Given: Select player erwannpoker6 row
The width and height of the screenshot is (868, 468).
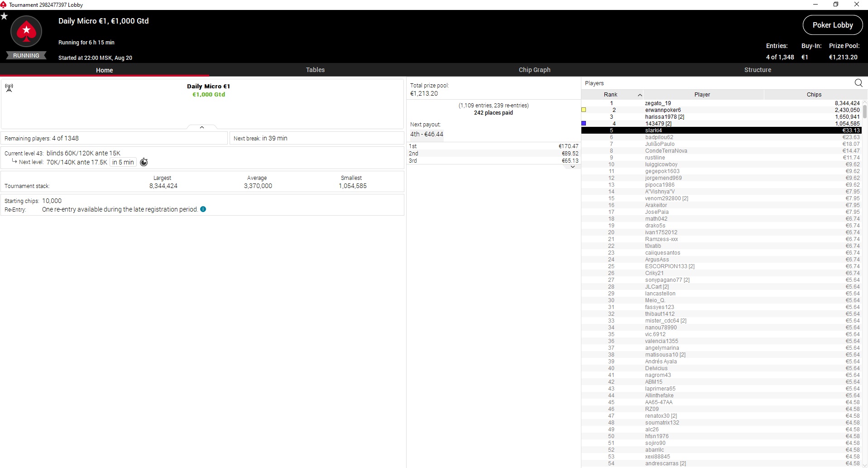Looking at the screenshot, I should [x=721, y=110].
